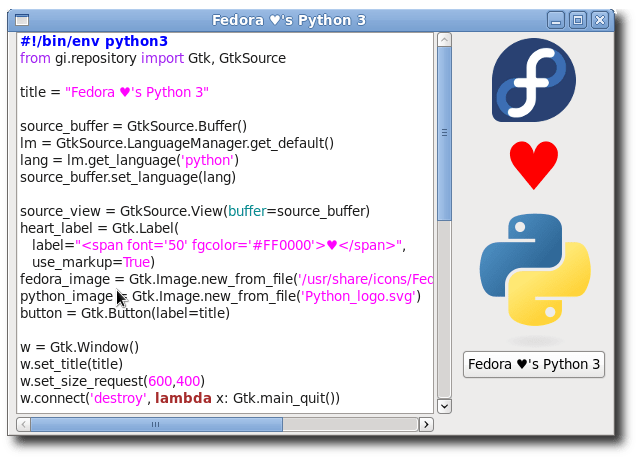Image resolution: width=638 pixels, height=459 pixels.
Task: Click the horizontal scrollbar thumb
Action: pyautogui.click(x=156, y=424)
